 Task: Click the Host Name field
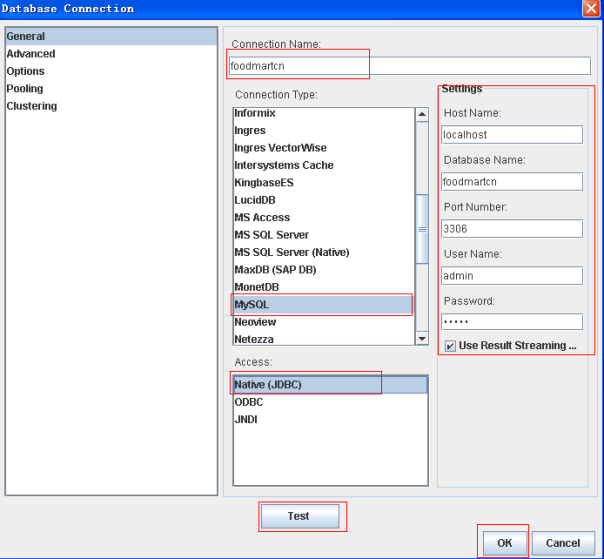[x=512, y=134]
